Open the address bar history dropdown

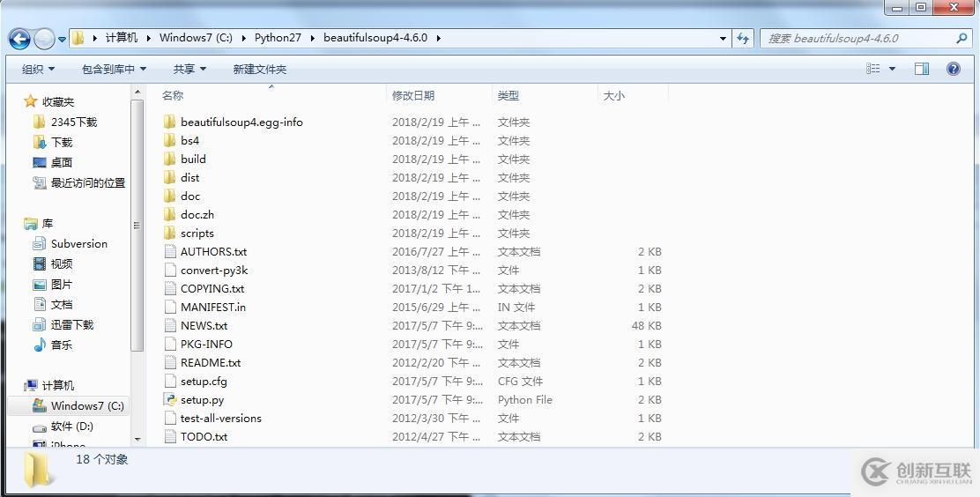tap(724, 38)
